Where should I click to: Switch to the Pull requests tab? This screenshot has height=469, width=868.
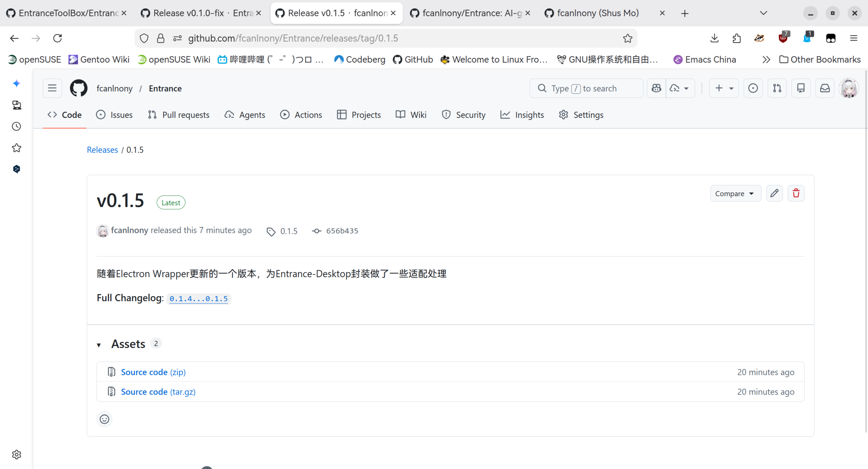tap(179, 115)
